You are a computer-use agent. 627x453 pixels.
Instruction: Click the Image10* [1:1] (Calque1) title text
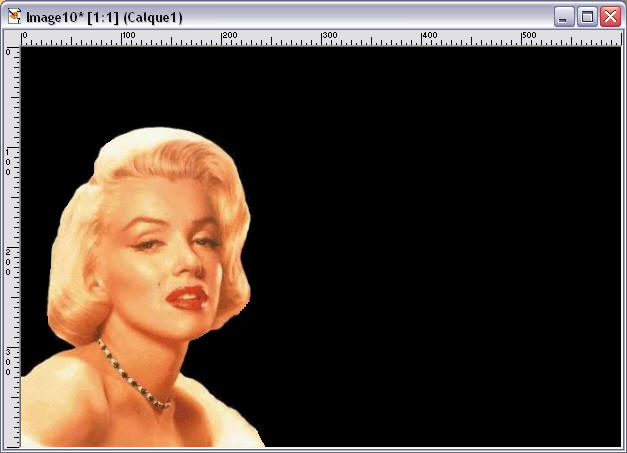point(104,18)
